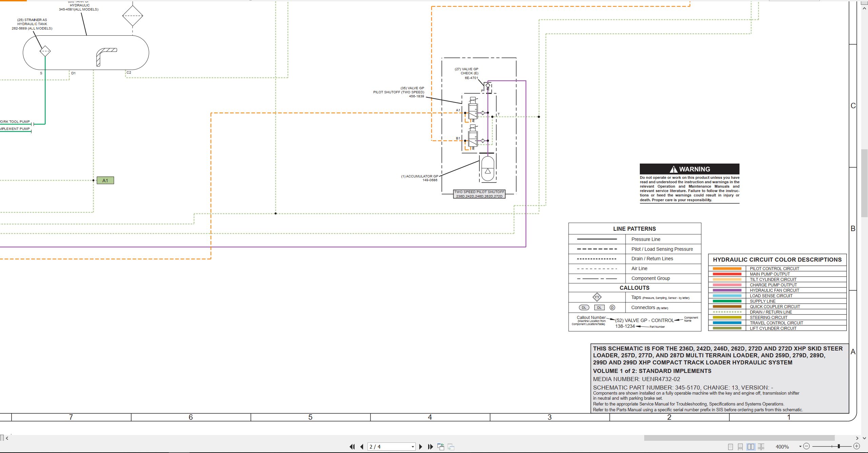Image resolution: width=868 pixels, height=453 pixels.
Task: Jump to the last page
Action: (430, 447)
